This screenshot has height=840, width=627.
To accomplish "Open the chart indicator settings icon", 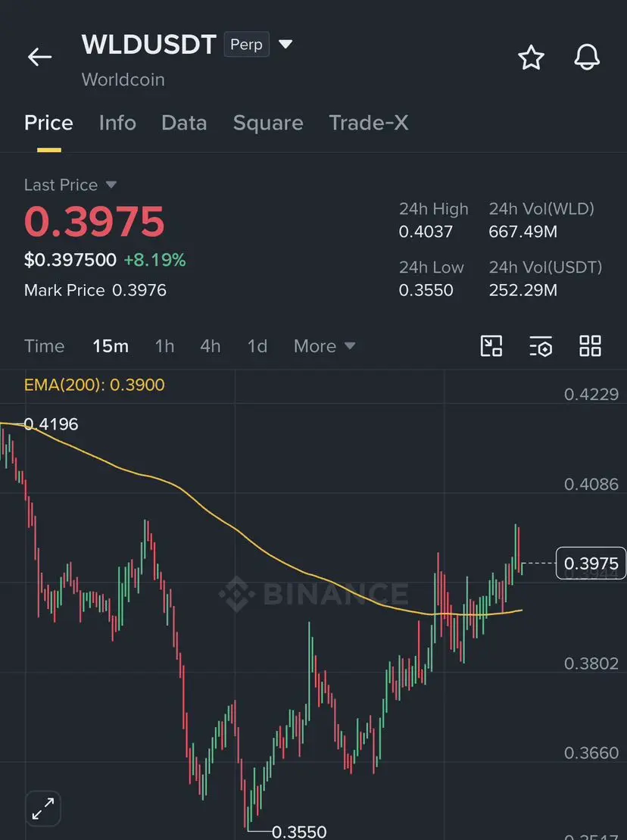I will click(x=540, y=346).
